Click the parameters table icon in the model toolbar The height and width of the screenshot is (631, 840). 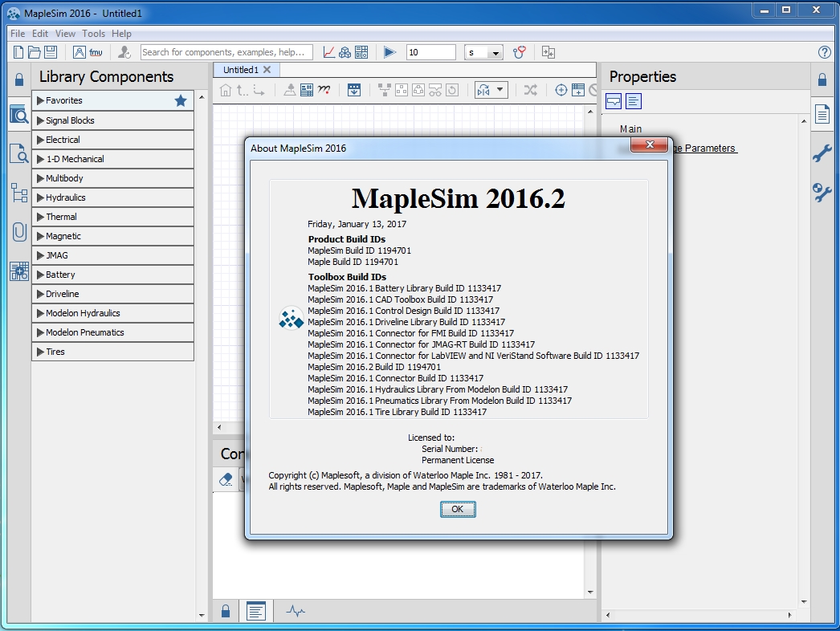(307, 90)
